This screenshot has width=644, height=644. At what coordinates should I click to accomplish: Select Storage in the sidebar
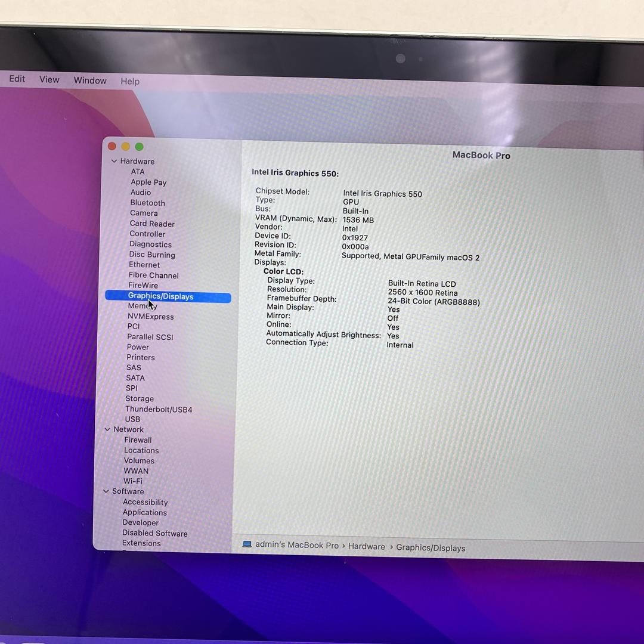[139, 399]
